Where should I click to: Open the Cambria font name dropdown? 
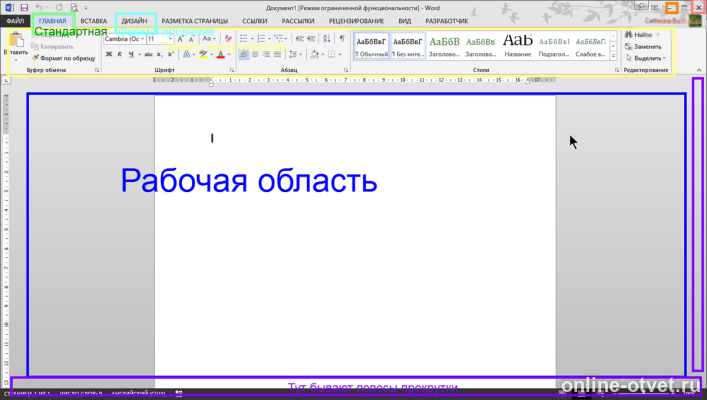pos(143,39)
